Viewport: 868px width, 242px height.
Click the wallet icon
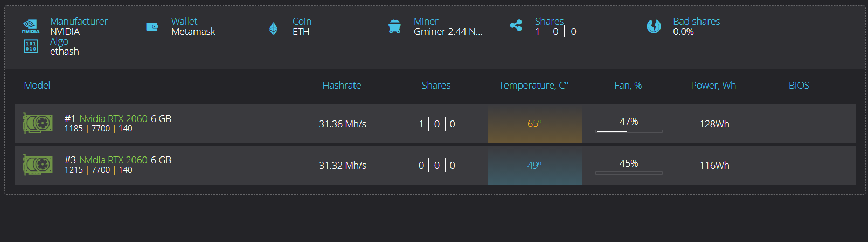152,26
